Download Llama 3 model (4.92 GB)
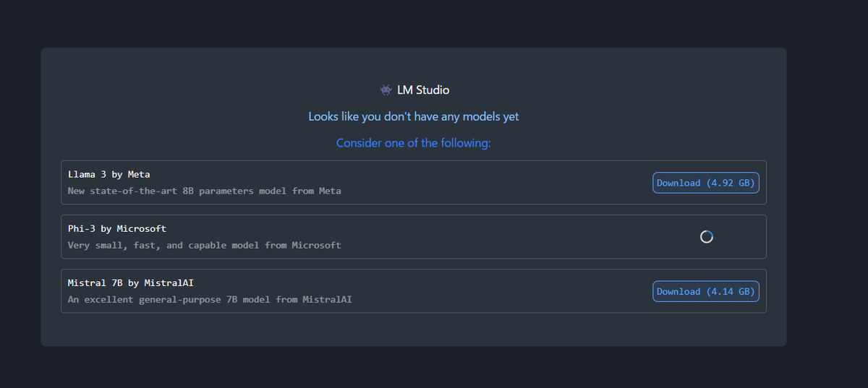The height and width of the screenshot is (388, 868). 706,183
